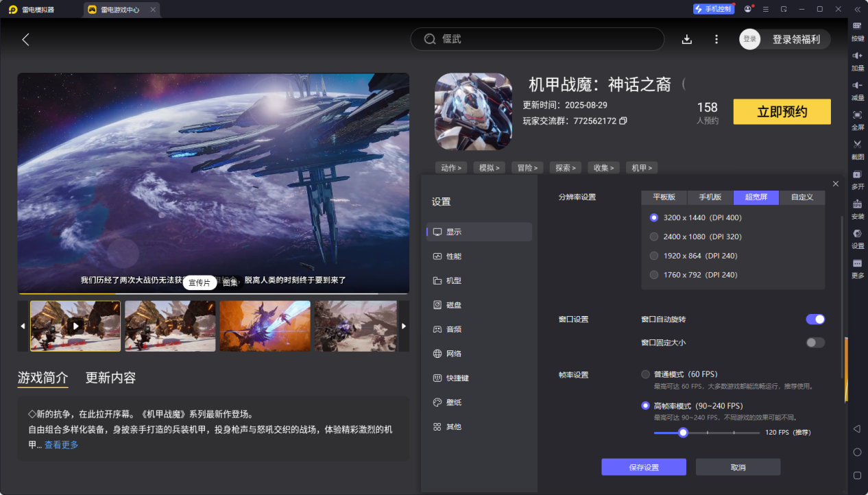Open 设置 settings in right sidebar
The height and width of the screenshot is (495, 868).
tap(858, 238)
